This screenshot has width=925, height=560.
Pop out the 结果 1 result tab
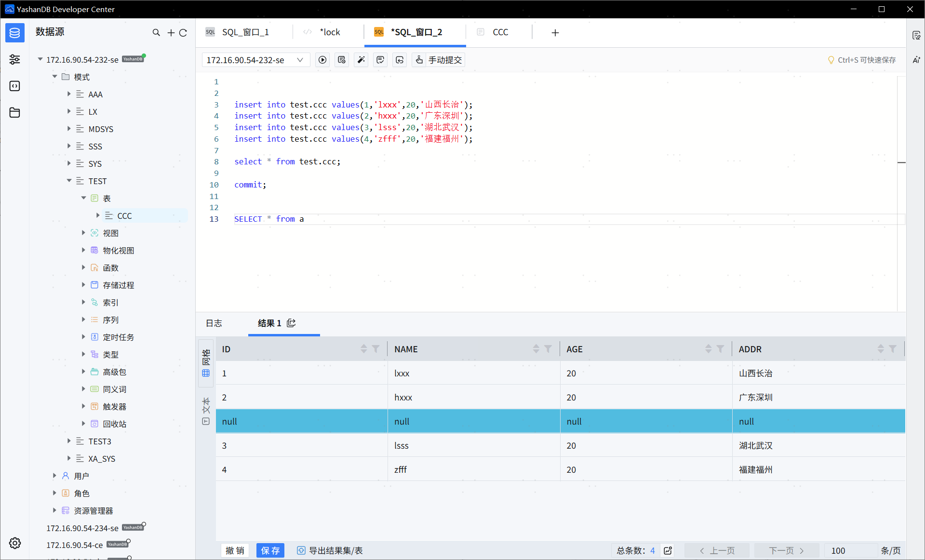coord(291,323)
